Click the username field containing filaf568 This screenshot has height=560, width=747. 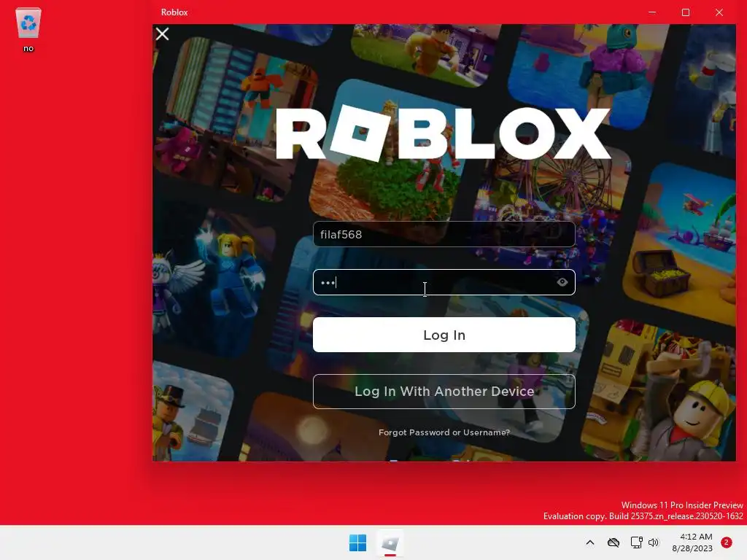coord(444,234)
